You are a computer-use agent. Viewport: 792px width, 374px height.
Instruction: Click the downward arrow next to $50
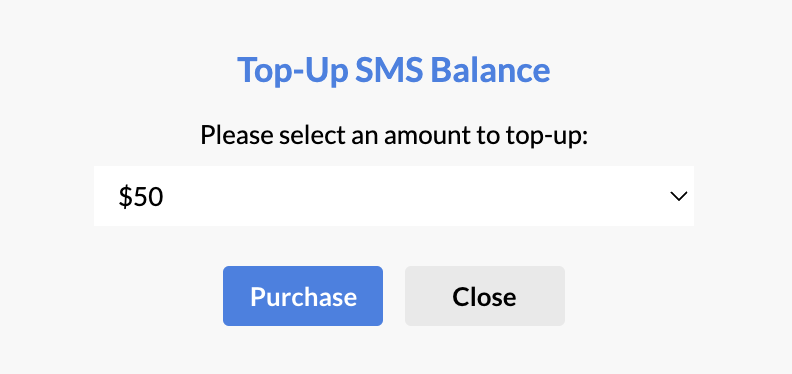[678, 196]
